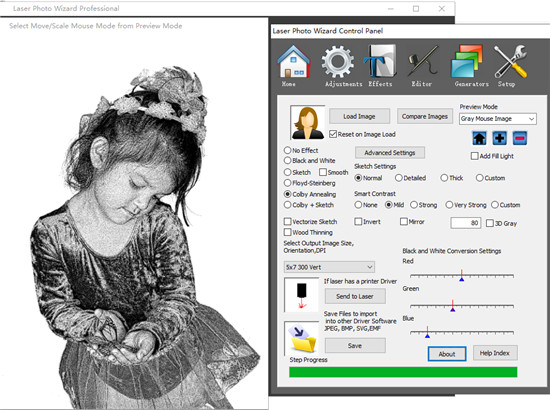
Task: Select Floyd-Steinberg dithering
Action: pyautogui.click(x=288, y=183)
